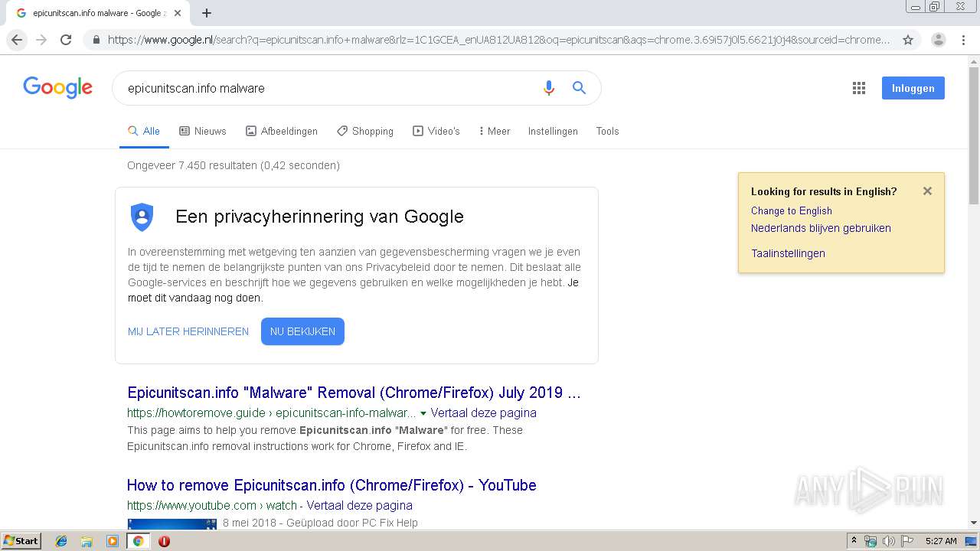Click Vertaal deze pagina for youtube.com result

pos(360,506)
